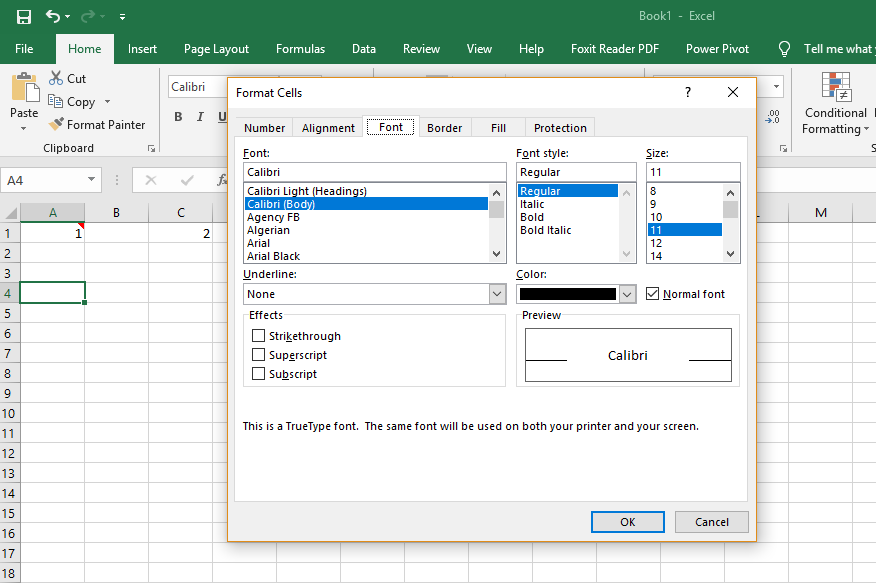Click the size list scroll down arrow

(x=730, y=254)
